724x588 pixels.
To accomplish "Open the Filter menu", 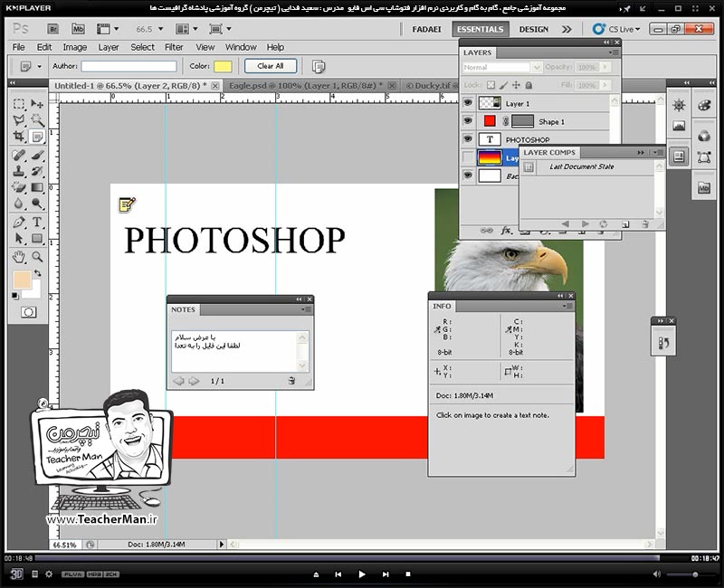I will (174, 47).
